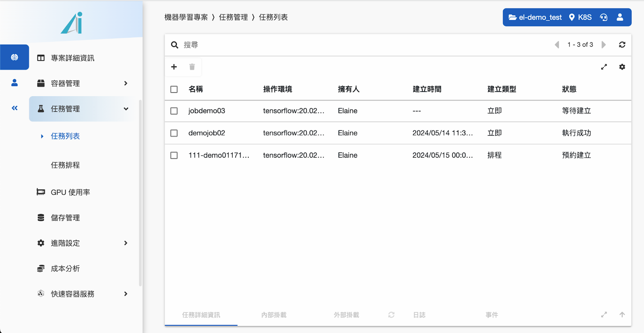Viewport: 644px width, 333px height.
Task: Switch to 內部掛載 tab
Action: coord(274,315)
